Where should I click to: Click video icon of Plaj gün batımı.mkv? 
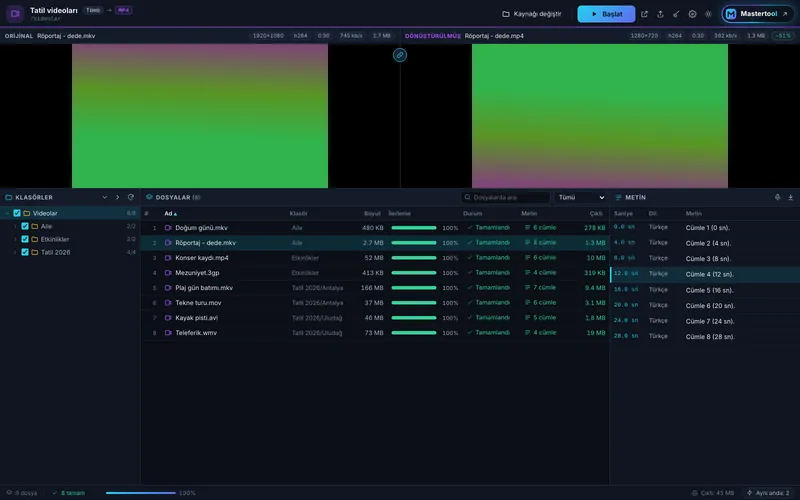point(168,288)
